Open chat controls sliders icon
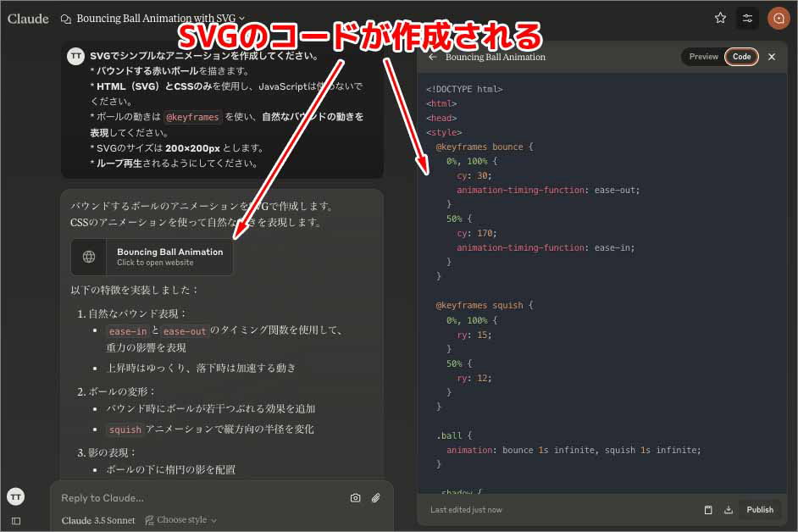The width and height of the screenshot is (798, 532). pos(747,18)
